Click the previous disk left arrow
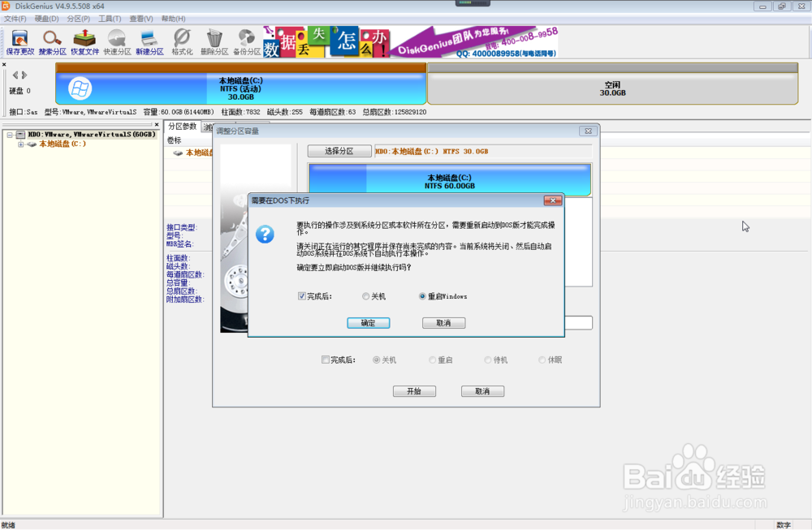 pyautogui.click(x=15, y=75)
